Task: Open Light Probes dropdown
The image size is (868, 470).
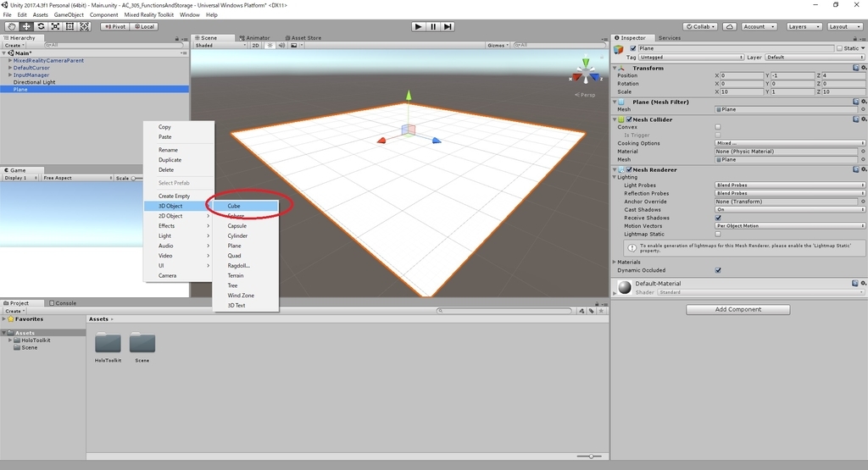Action: (789, 185)
